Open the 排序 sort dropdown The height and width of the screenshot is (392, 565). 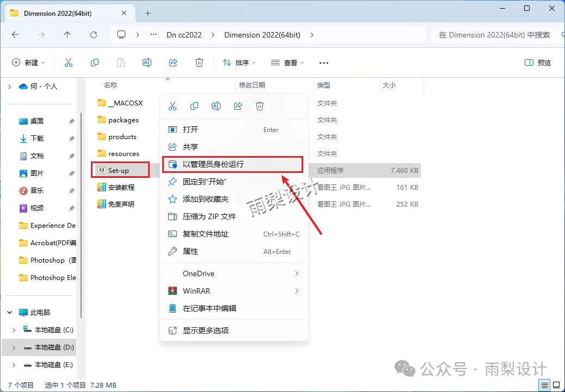click(239, 63)
